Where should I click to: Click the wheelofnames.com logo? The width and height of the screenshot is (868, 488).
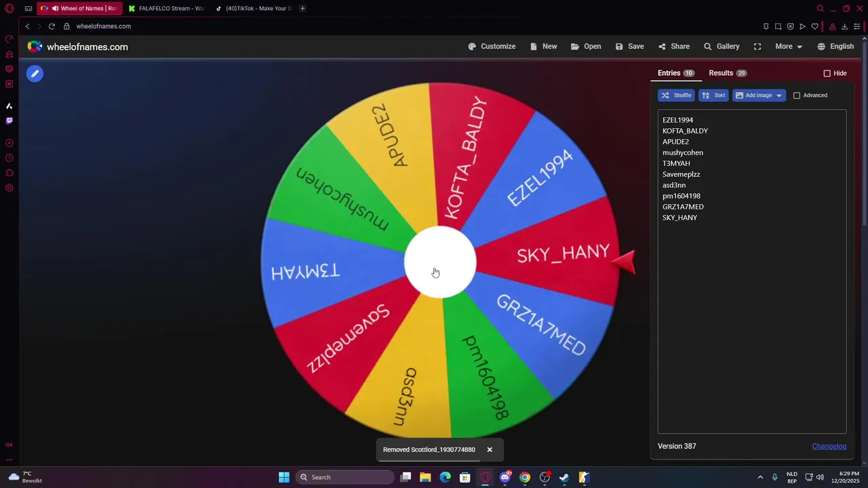(77, 47)
